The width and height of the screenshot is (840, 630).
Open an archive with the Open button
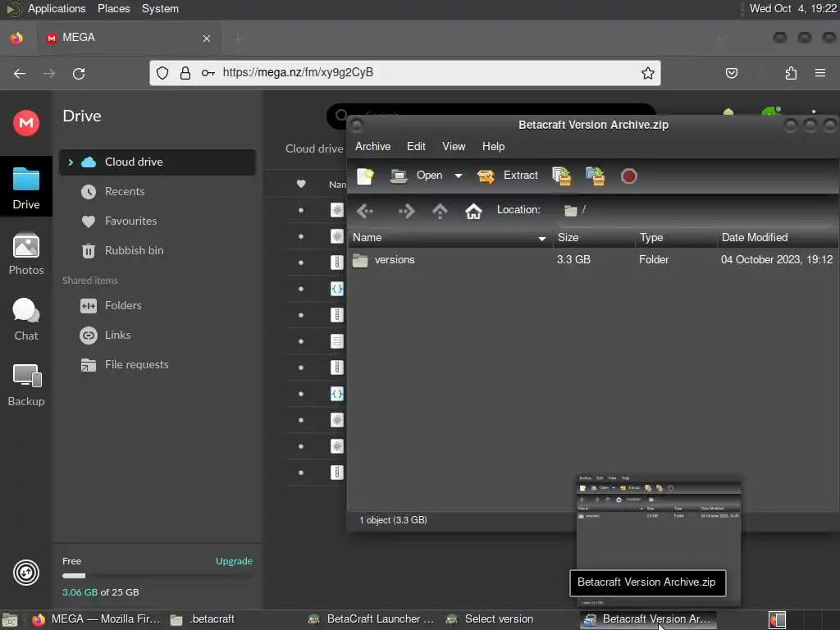(417, 176)
